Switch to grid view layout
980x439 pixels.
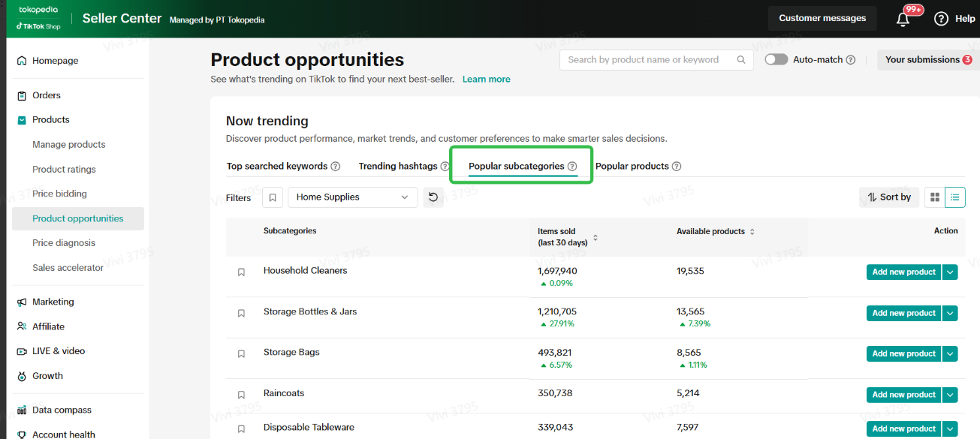pos(935,197)
